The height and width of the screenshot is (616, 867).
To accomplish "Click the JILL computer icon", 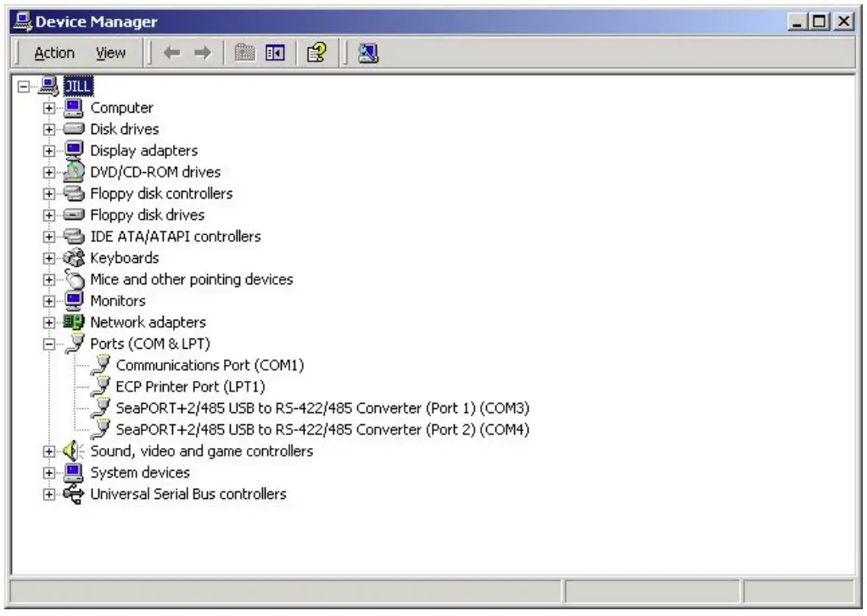I will pyautogui.click(x=48, y=86).
